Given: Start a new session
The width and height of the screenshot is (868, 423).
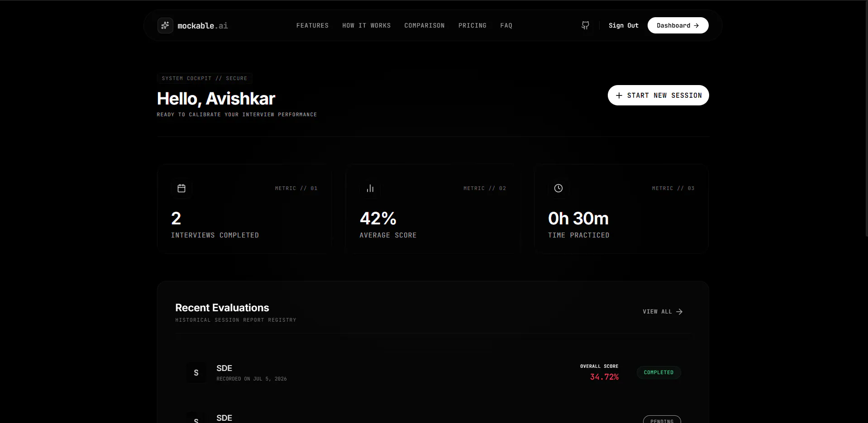Looking at the screenshot, I should pos(658,95).
